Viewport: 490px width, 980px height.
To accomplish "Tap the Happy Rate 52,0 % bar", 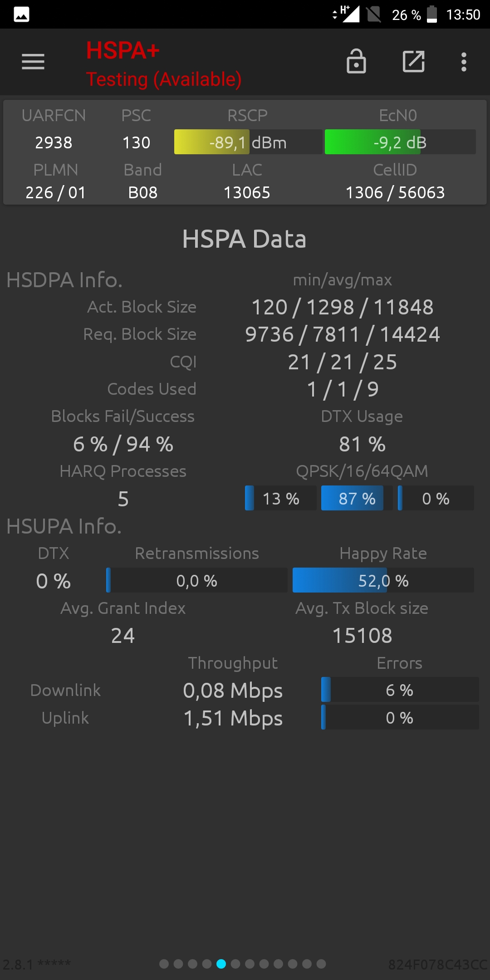I will (x=383, y=580).
